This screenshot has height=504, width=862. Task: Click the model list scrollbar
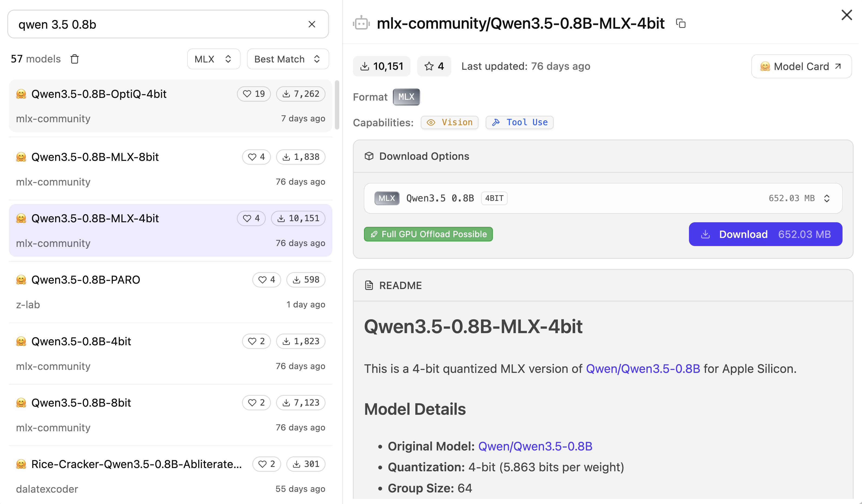click(337, 105)
